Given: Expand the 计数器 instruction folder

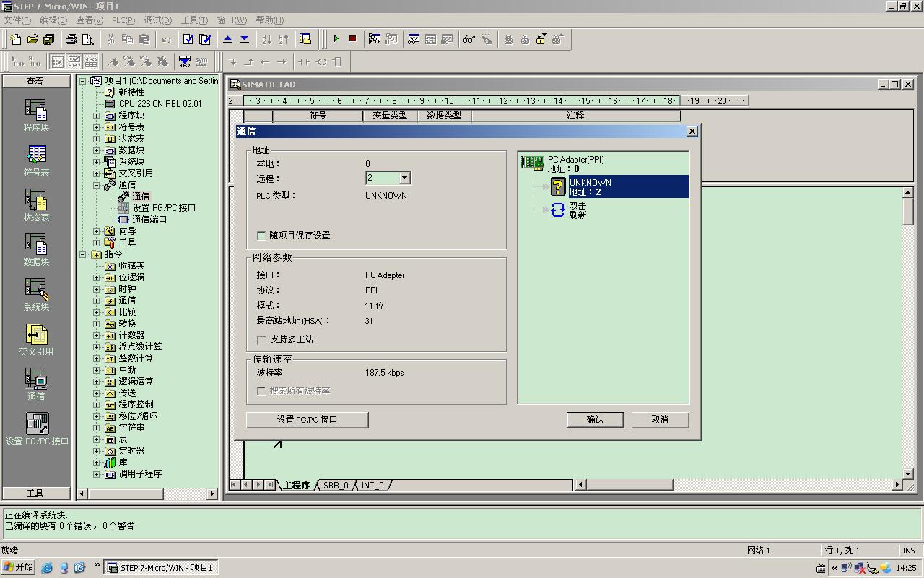Looking at the screenshot, I should pos(97,335).
